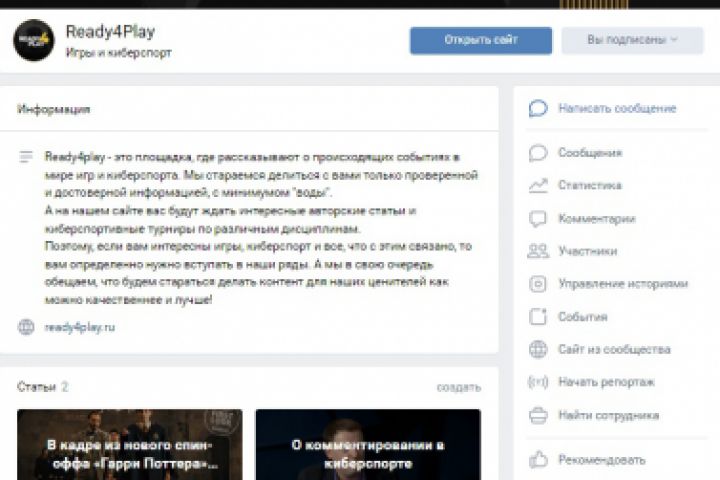The image size is (720, 480).
Task: Select Найти сотрудника in sidebar
Action: tap(608, 415)
